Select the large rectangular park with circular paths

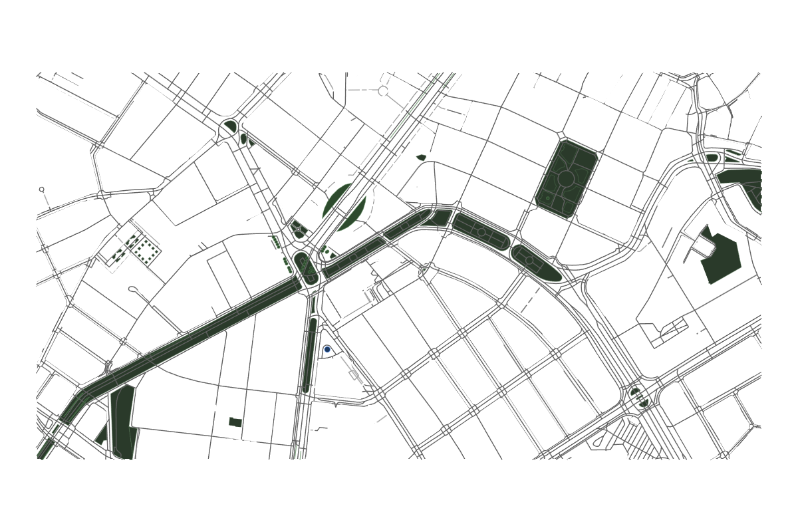566,178
